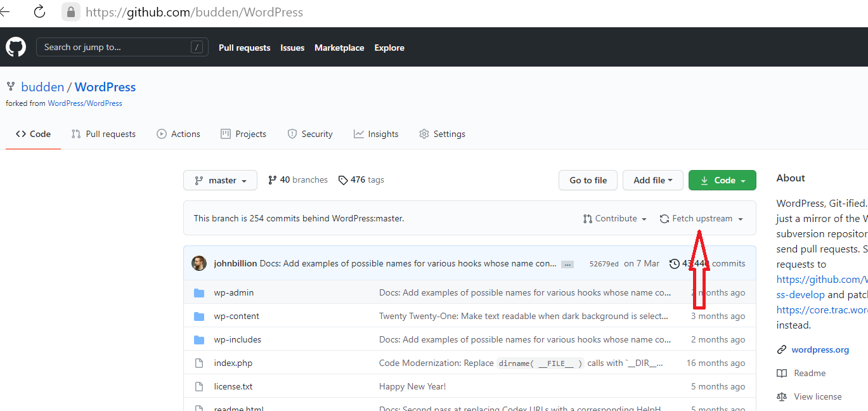Open the core.trac.wordpress URL in About

click(822, 310)
